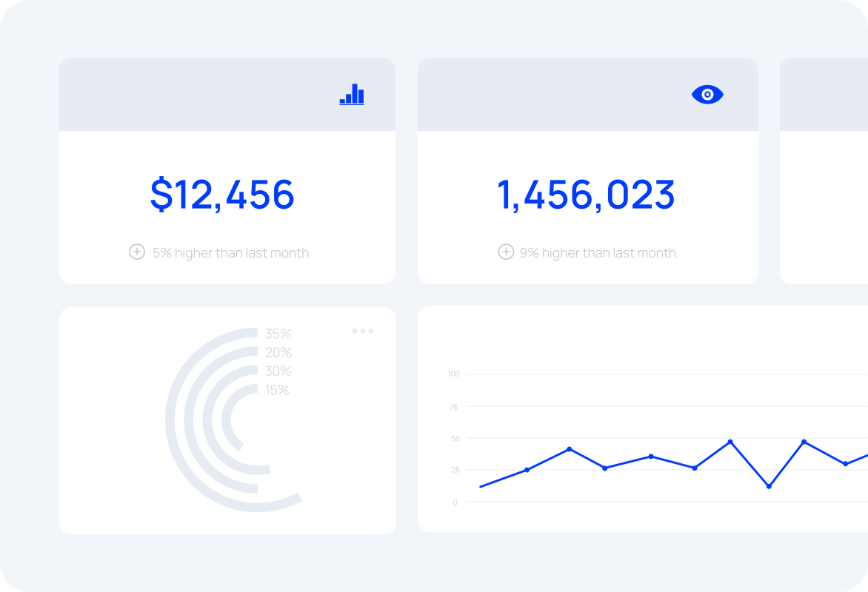The height and width of the screenshot is (592, 868).
Task: Click the lowest data point on line chart
Action: tap(769, 486)
